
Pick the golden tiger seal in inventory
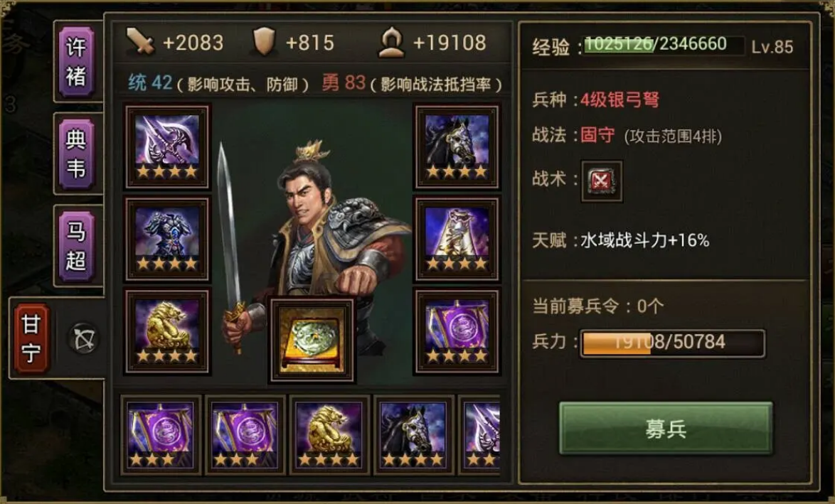pyautogui.click(x=329, y=435)
